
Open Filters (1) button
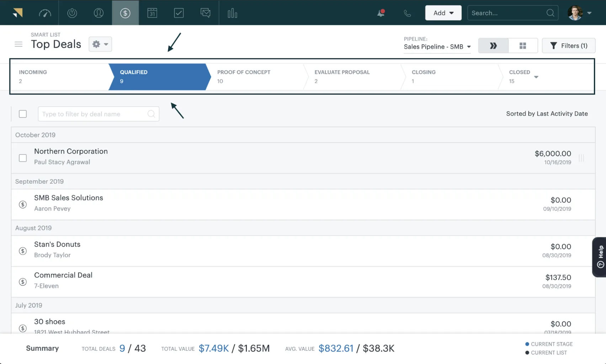point(568,45)
